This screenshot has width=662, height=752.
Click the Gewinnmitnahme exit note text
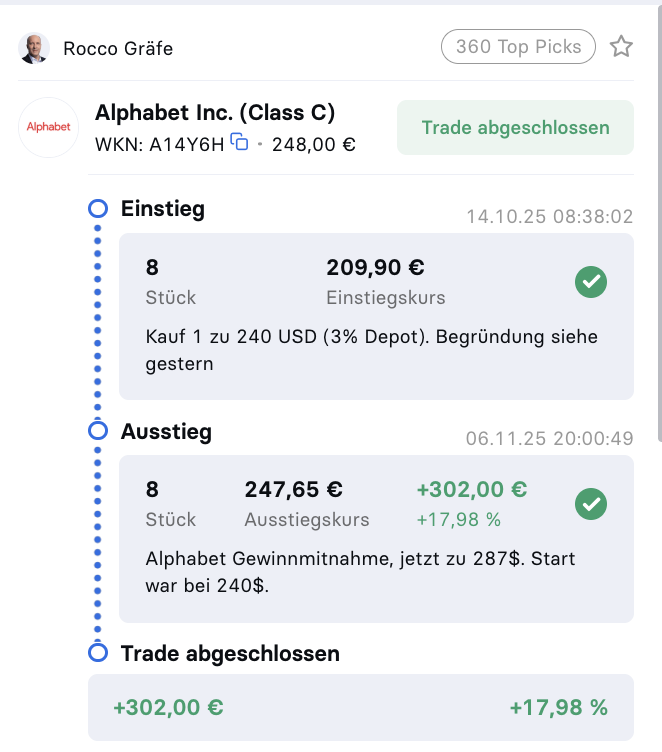(x=360, y=572)
